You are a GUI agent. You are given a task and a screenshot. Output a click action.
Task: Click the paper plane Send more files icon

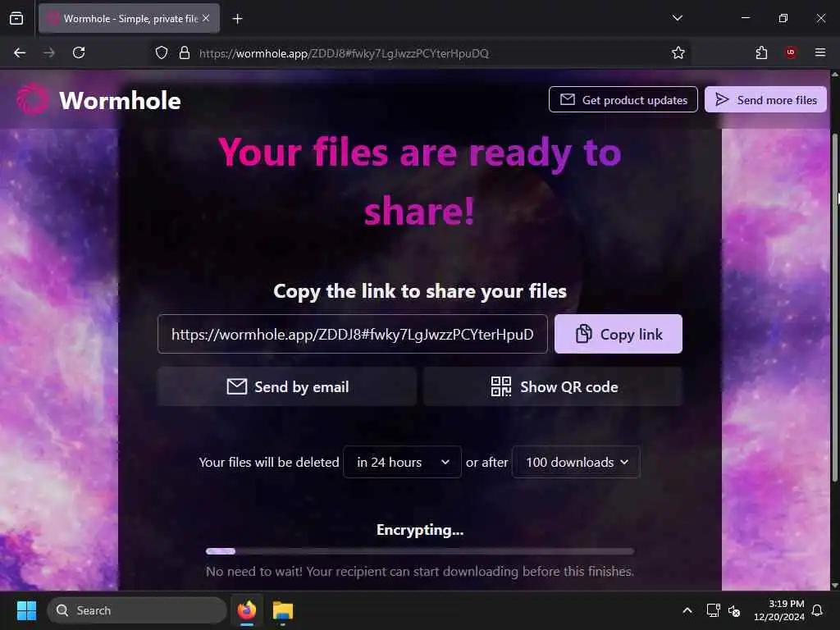point(722,99)
